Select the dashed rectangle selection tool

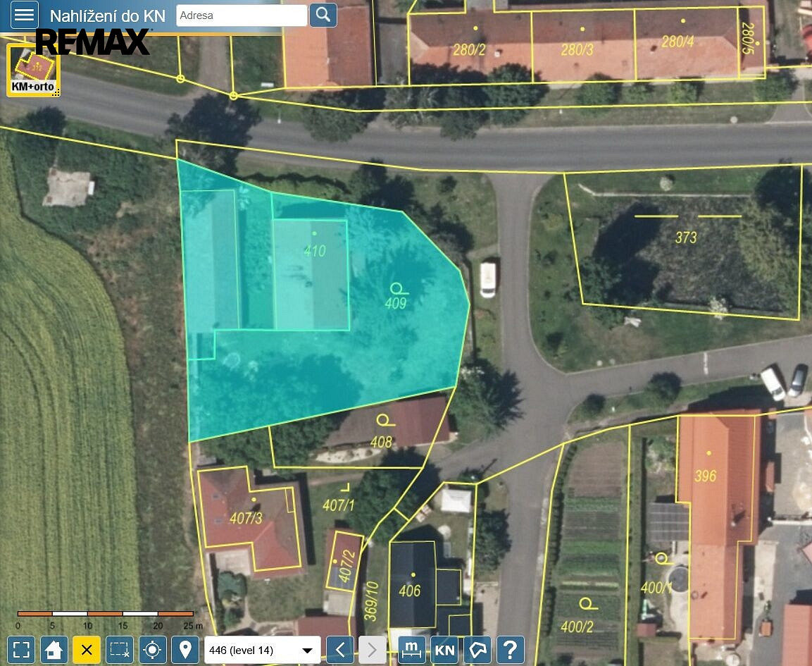120,649
